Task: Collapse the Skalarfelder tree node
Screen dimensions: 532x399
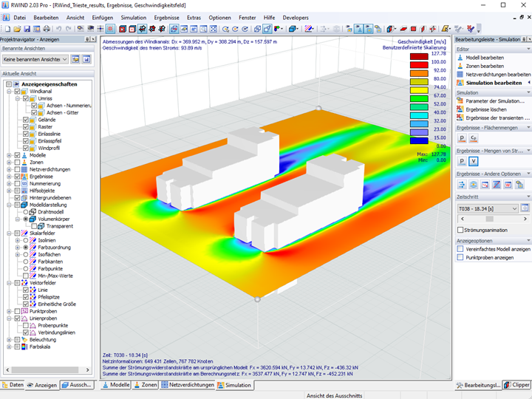Action: pos(9,233)
